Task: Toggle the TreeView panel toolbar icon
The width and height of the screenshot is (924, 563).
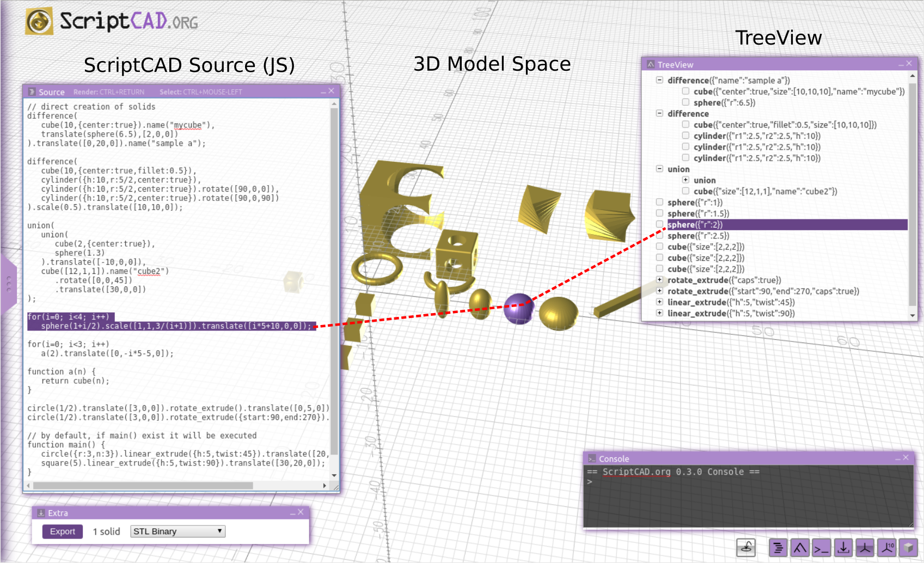Action: coord(800,548)
